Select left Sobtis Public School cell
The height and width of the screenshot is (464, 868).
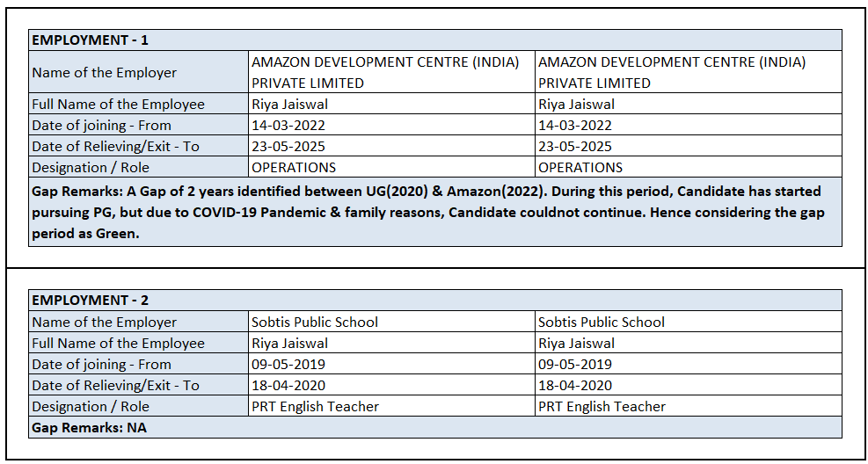pos(315,323)
